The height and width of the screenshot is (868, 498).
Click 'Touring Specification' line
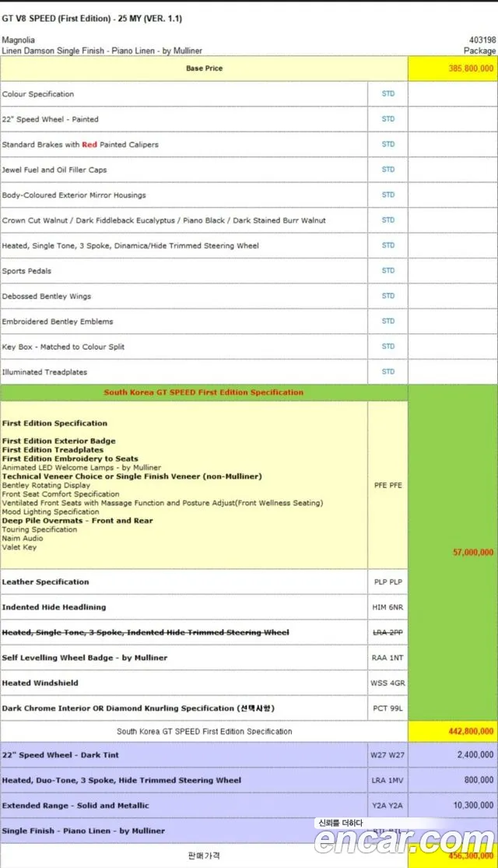[39, 530]
